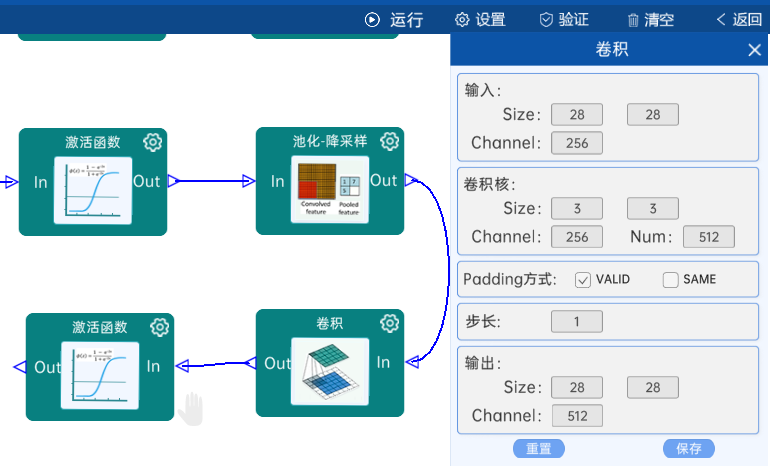Click Out port arrow of bottom 激活函数 node
This screenshot has height=466, width=770.
[20, 367]
